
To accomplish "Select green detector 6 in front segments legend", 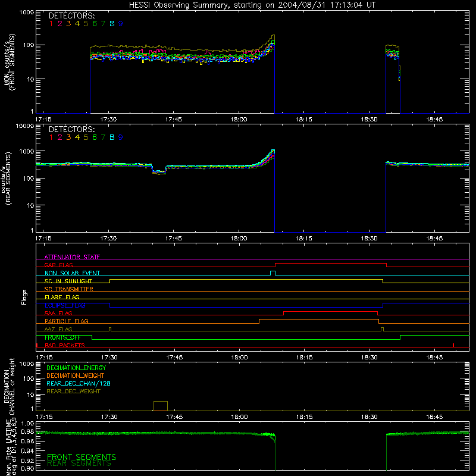I will point(95,24).
